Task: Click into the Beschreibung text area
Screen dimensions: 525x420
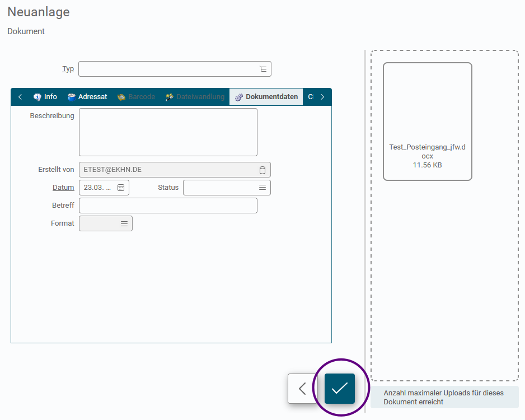Action: 168,132
